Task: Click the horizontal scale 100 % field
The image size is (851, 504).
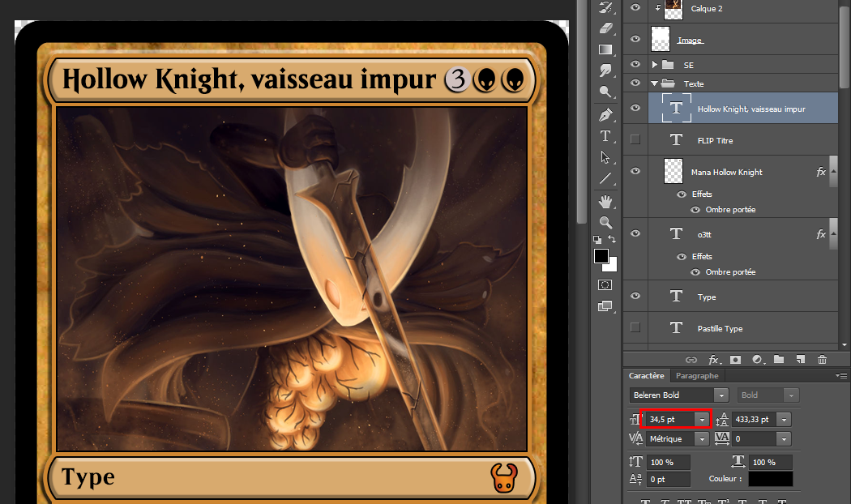Action: click(x=771, y=462)
